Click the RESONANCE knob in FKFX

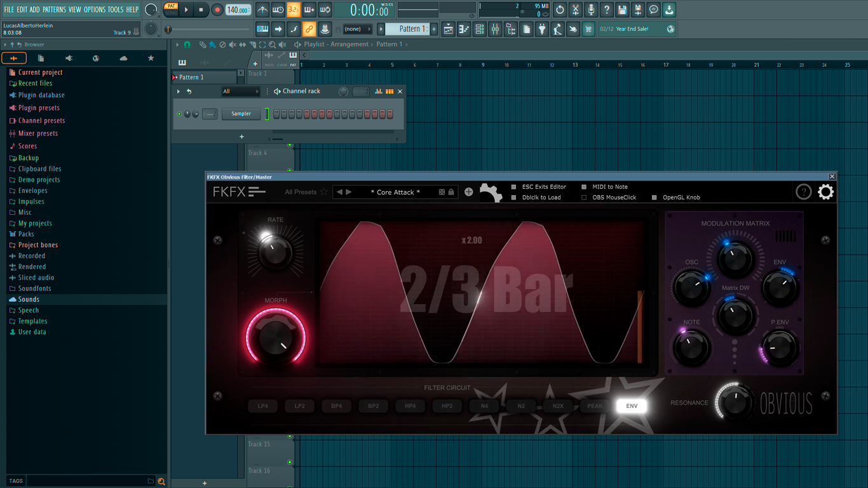(x=735, y=402)
